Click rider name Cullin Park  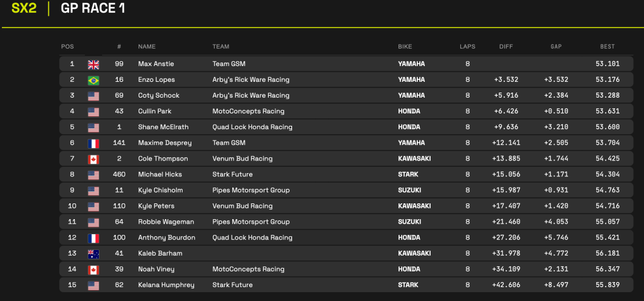click(x=155, y=111)
